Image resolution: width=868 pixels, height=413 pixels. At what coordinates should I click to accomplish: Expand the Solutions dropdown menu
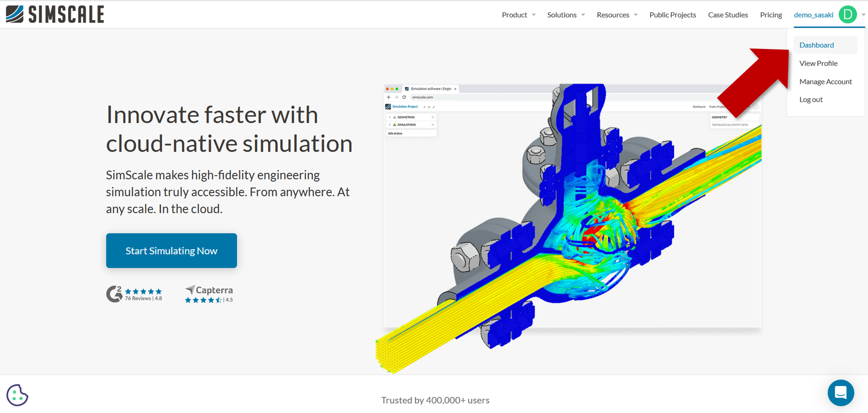[565, 15]
